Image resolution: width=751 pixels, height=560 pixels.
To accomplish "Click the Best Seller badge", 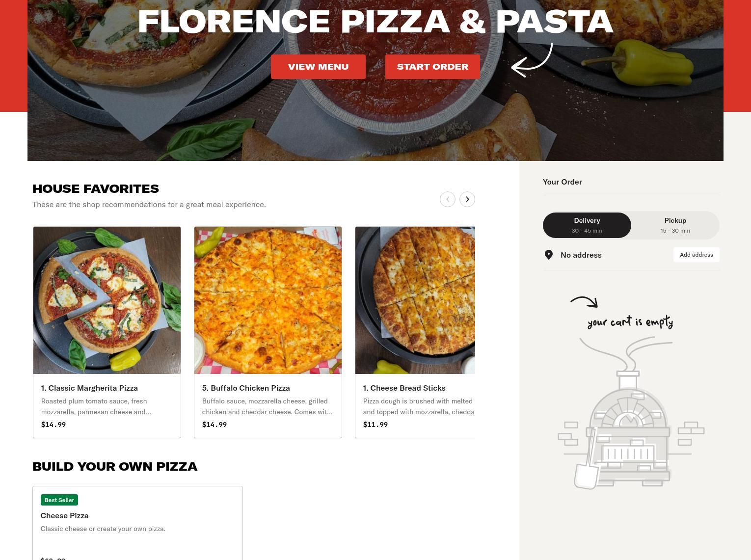I will [59, 500].
